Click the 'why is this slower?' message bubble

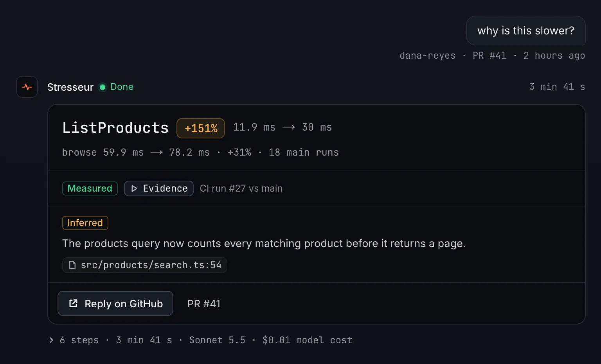[526, 30]
